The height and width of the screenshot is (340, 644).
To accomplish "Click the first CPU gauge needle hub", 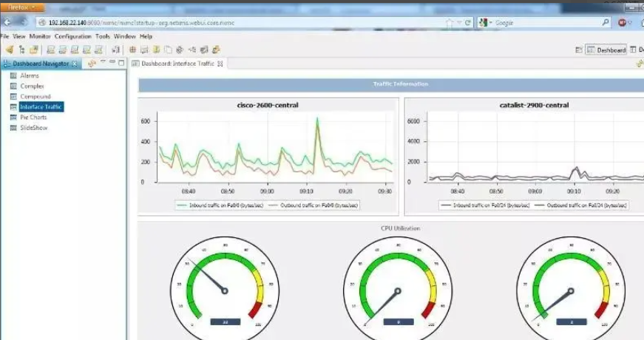I will (x=225, y=291).
